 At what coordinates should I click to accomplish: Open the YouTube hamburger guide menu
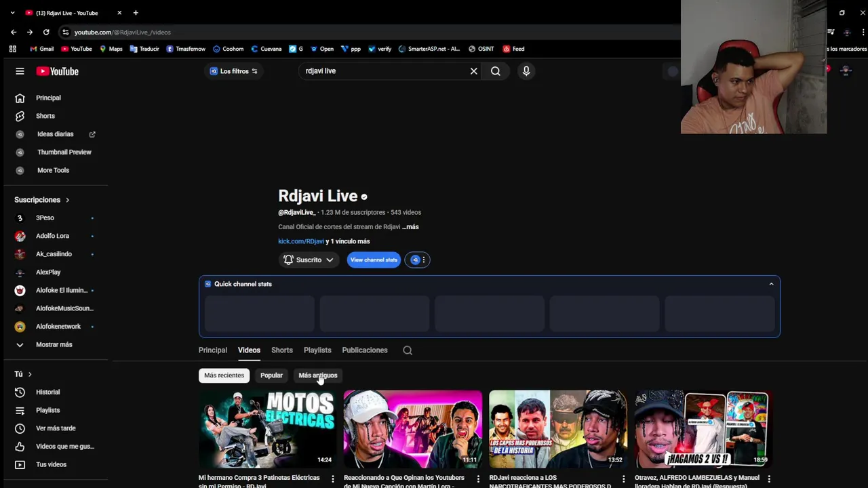tap(20, 71)
